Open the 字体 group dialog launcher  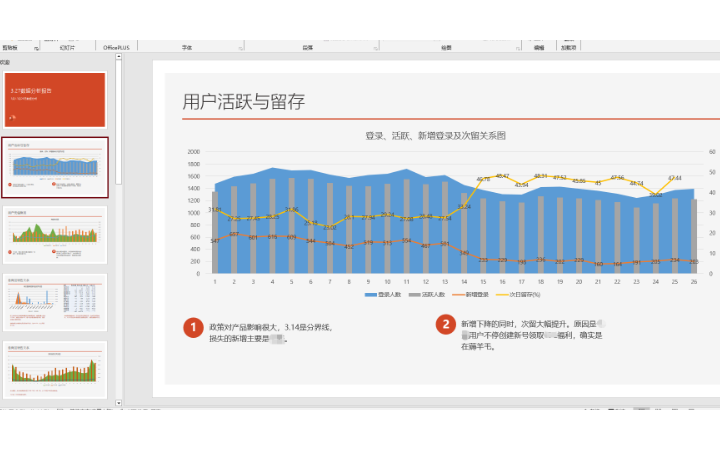pyautogui.click(x=241, y=48)
